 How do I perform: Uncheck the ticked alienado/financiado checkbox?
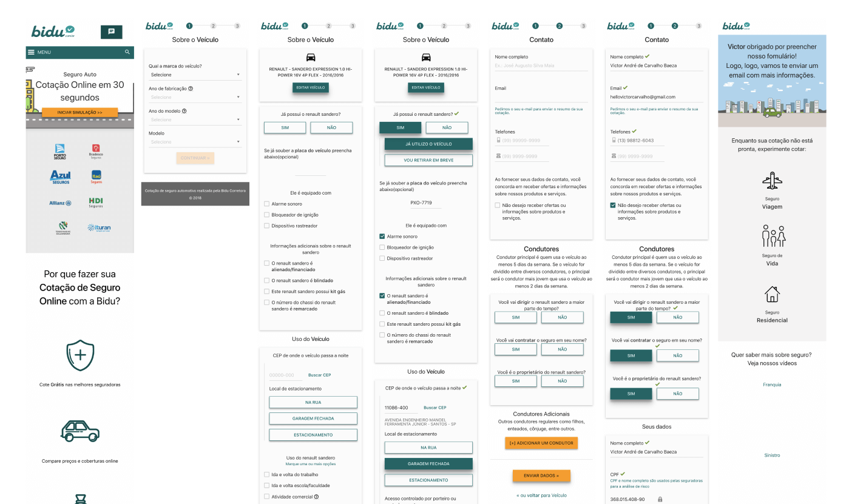click(382, 296)
